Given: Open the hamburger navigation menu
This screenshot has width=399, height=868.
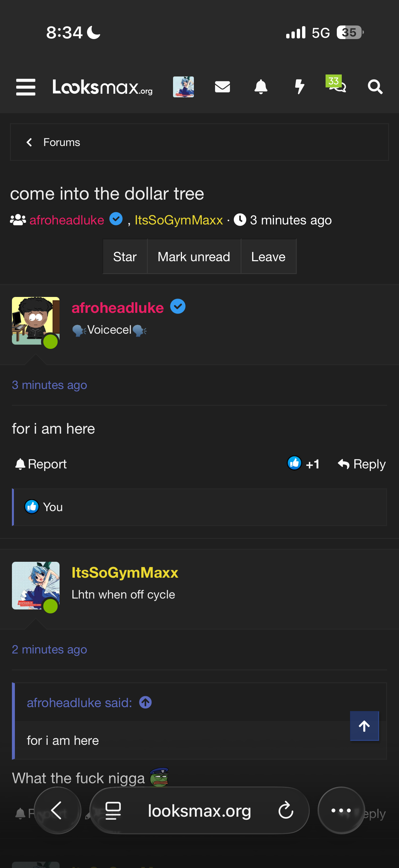Looking at the screenshot, I should pyautogui.click(x=25, y=87).
